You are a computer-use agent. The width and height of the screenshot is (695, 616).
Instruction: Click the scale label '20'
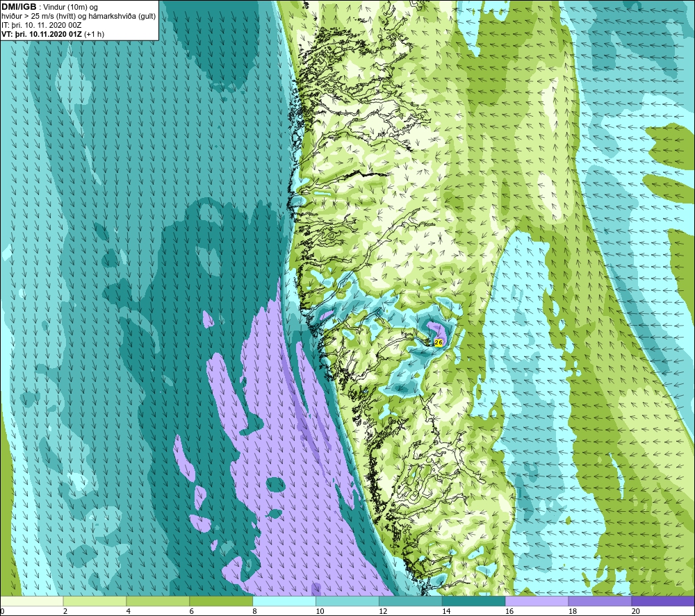pyautogui.click(x=636, y=611)
